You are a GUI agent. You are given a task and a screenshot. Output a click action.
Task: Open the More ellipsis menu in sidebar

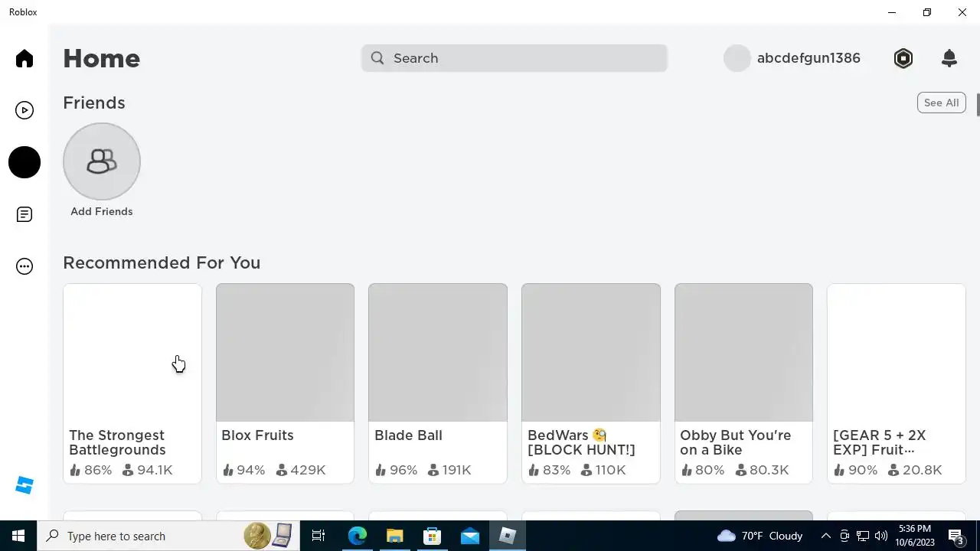click(24, 266)
